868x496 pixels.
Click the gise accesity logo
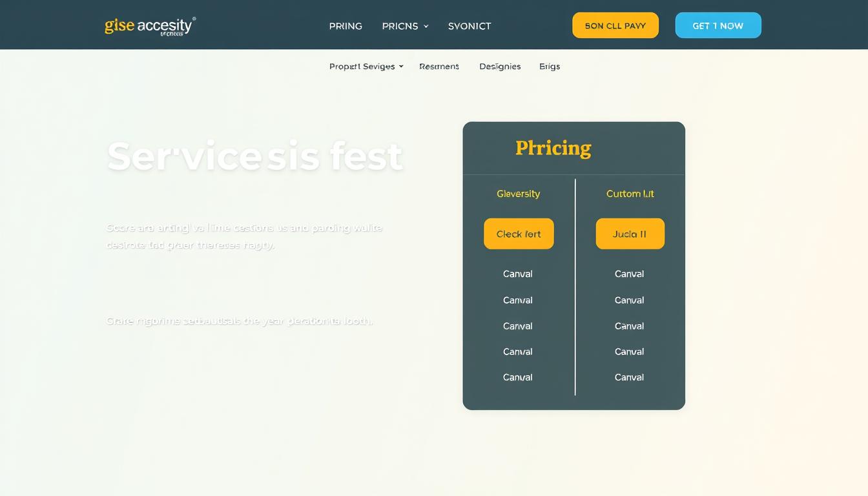coord(150,26)
